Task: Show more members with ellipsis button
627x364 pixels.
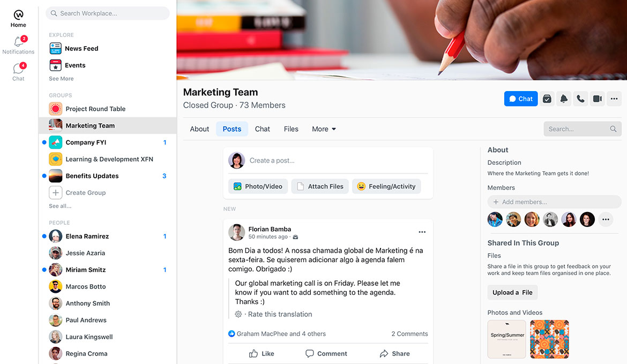Action: coord(606,219)
